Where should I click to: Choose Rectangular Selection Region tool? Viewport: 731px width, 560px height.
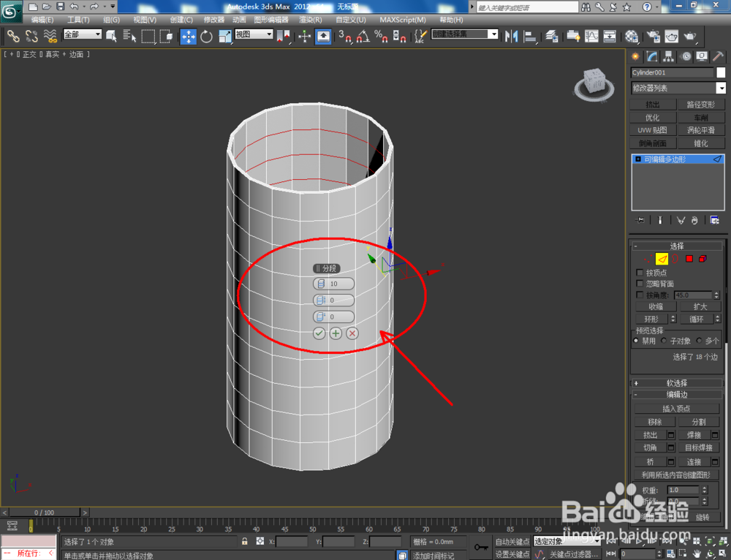148,36
